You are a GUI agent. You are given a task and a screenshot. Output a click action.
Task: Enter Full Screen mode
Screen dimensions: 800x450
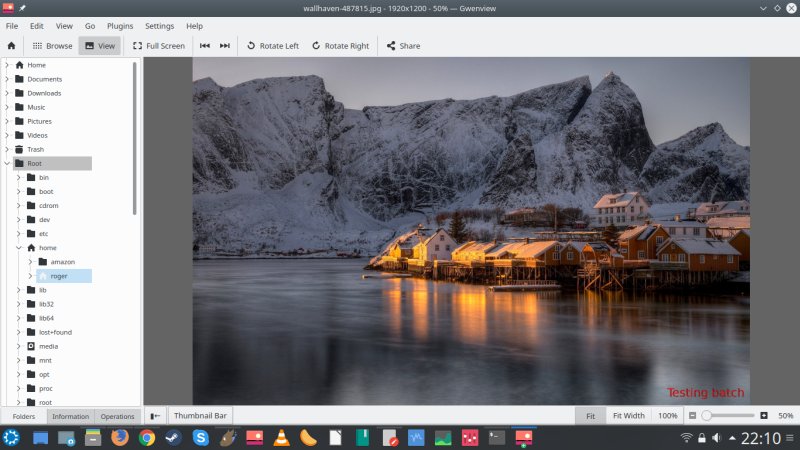click(x=158, y=45)
